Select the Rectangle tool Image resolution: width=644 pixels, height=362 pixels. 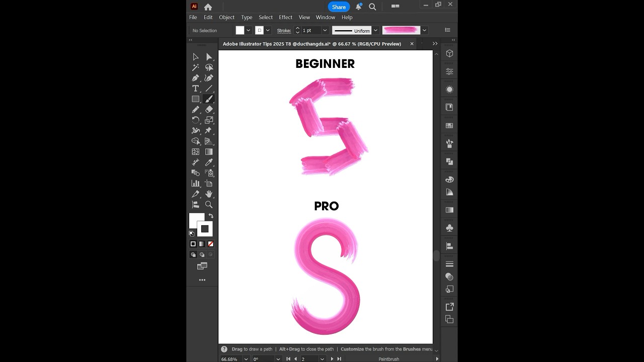point(196,99)
